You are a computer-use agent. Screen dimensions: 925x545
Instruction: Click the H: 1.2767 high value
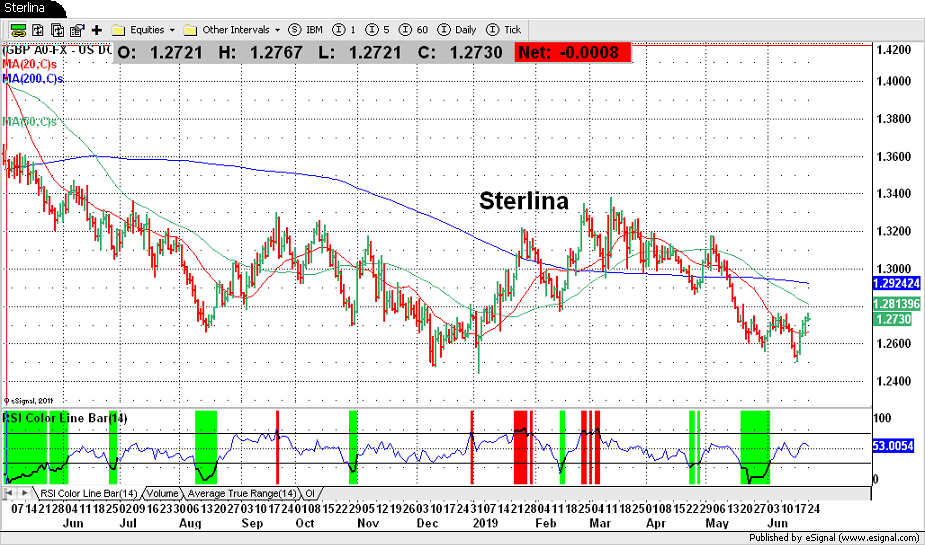pos(260,52)
